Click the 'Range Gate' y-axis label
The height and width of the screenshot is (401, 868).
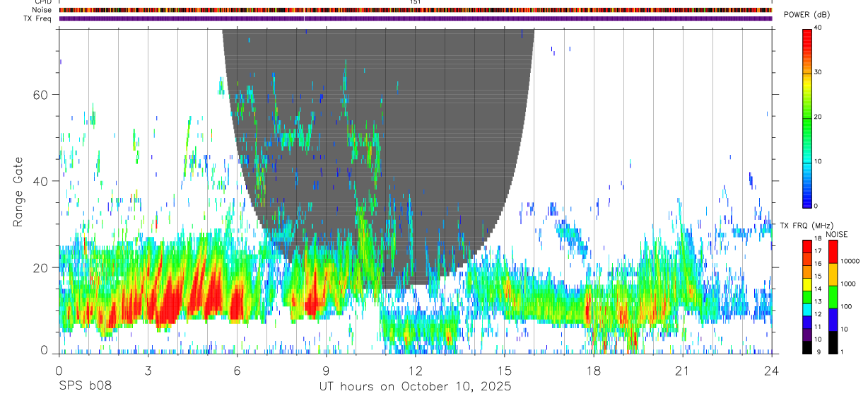tap(18, 192)
